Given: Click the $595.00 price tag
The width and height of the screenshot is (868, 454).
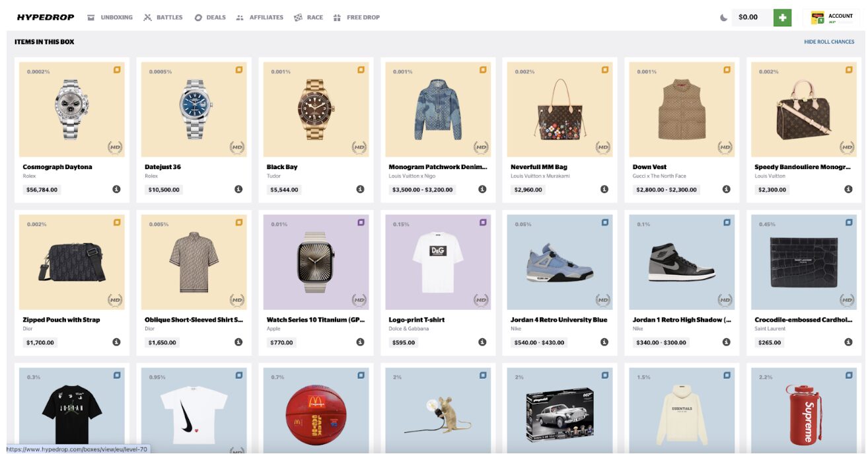Looking at the screenshot, I should point(404,342).
